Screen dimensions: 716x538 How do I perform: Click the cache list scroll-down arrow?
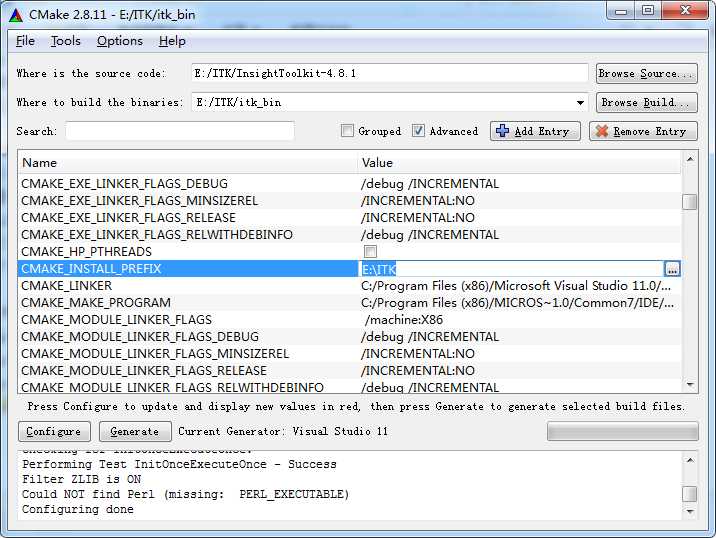tap(690, 385)
